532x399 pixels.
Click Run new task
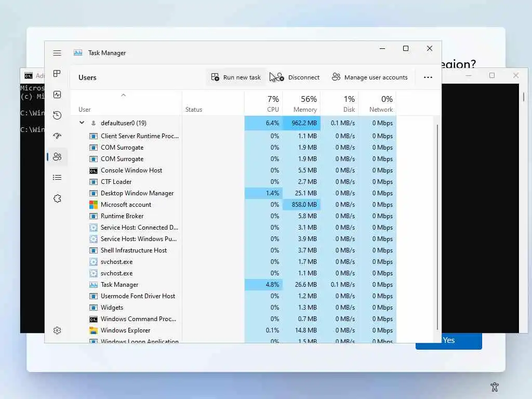[x=236, y=77]
